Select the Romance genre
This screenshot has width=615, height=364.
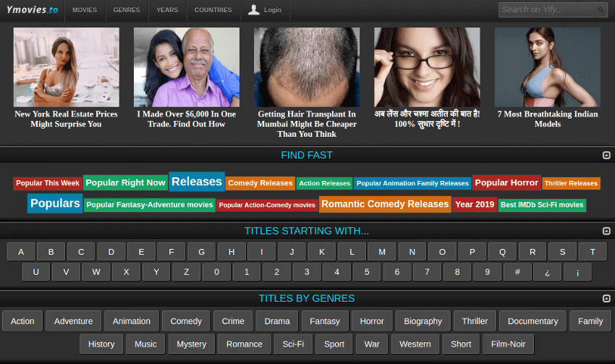pyautogui.click(x=245, y=344)
